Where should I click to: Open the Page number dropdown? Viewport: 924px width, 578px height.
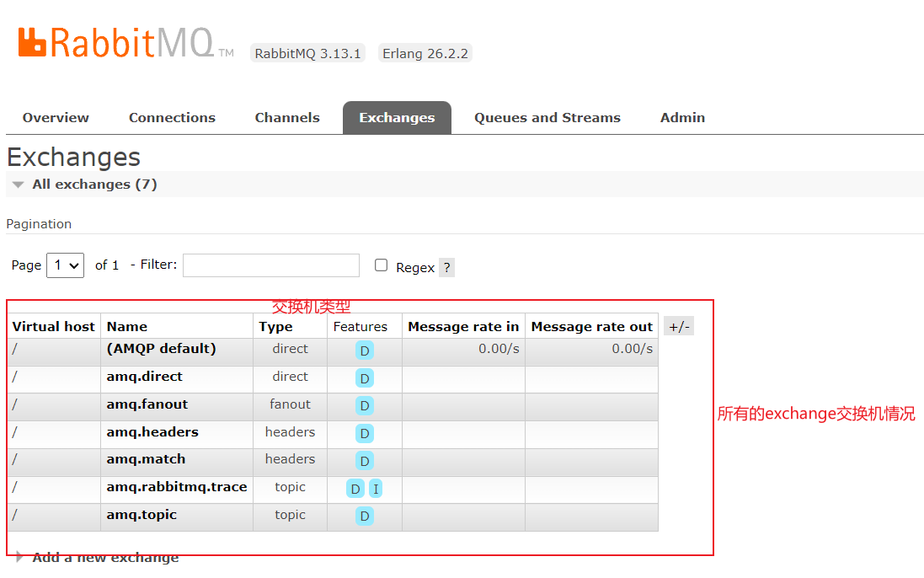(66, 265)
